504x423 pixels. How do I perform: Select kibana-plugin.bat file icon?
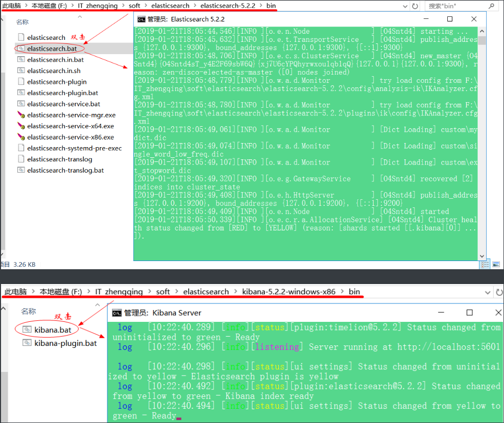[x=27, y=343]
